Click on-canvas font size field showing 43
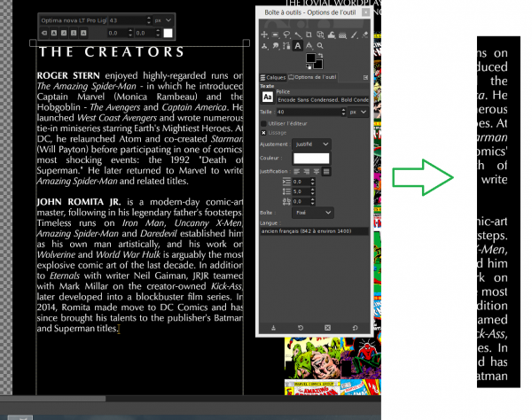 [x=127, y=20]
